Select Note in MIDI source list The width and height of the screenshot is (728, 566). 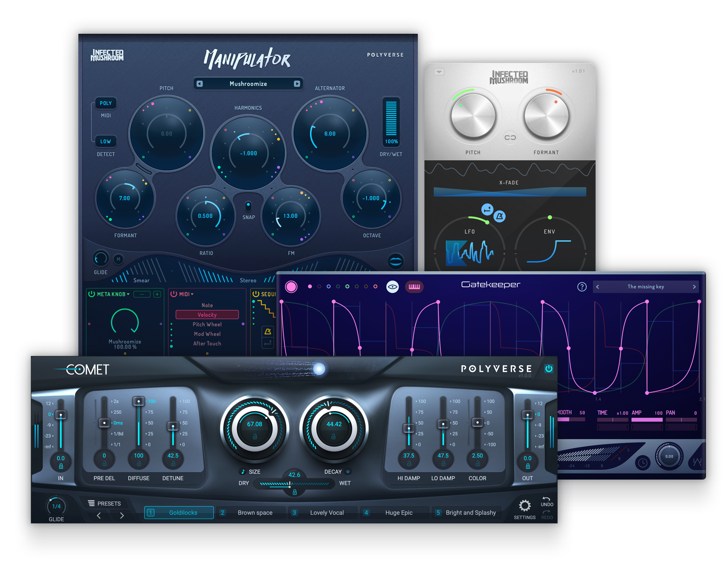coord(207,305)
